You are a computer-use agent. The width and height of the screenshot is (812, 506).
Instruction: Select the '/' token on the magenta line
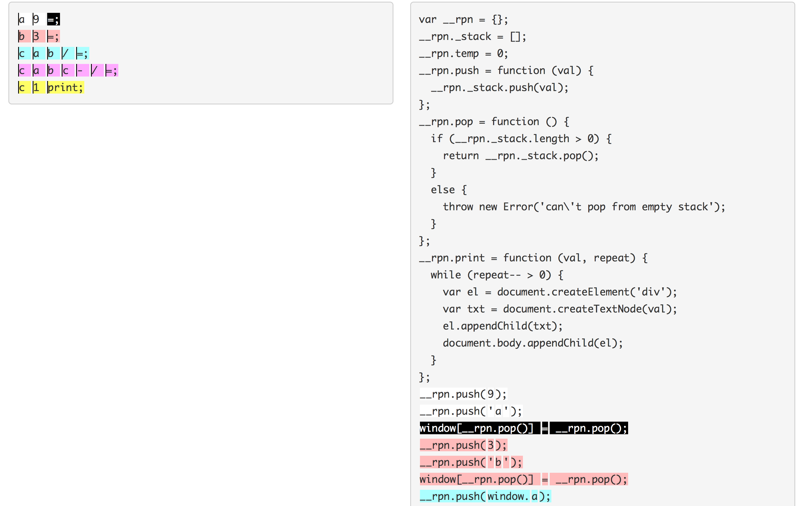(x=97, y=70)
